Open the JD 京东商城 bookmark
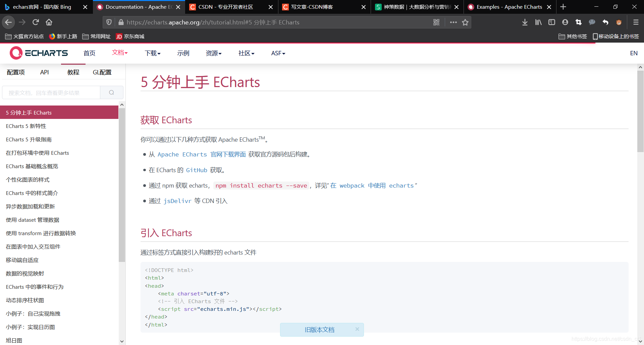The image size is (644, 345). pyautogui.click(x=130, y=36)
